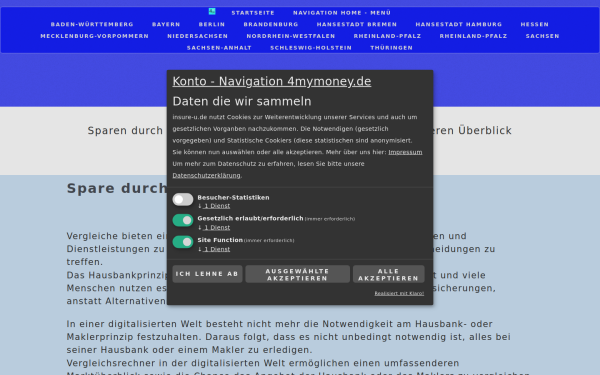
Task: Click Ausgewählte akzeptieren button
Action: coord(297,274)
